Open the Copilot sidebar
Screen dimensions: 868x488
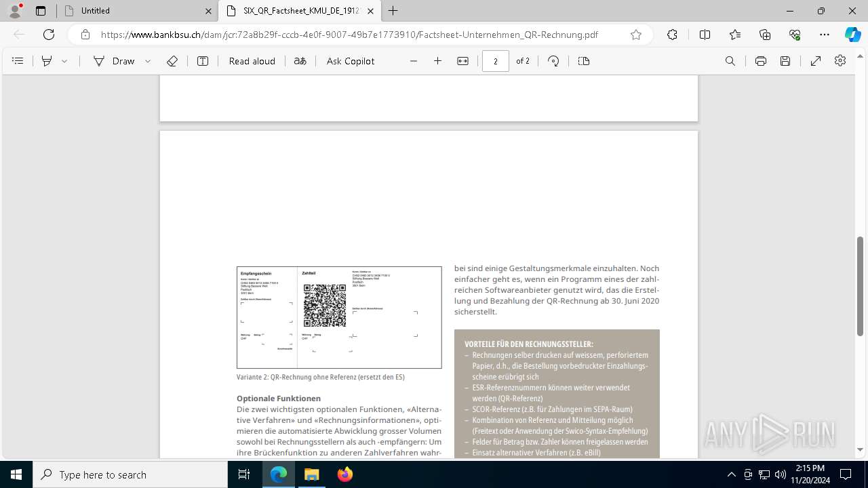(852, 35)
